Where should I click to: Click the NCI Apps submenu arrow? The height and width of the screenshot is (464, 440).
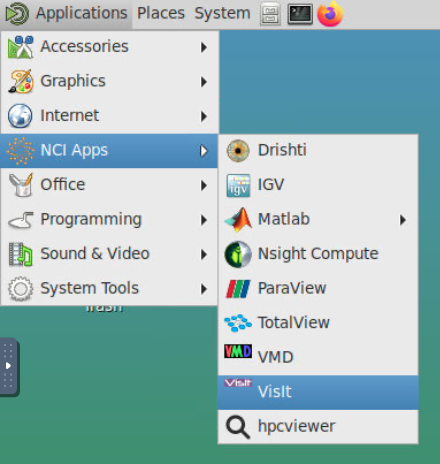click(204, 151)
